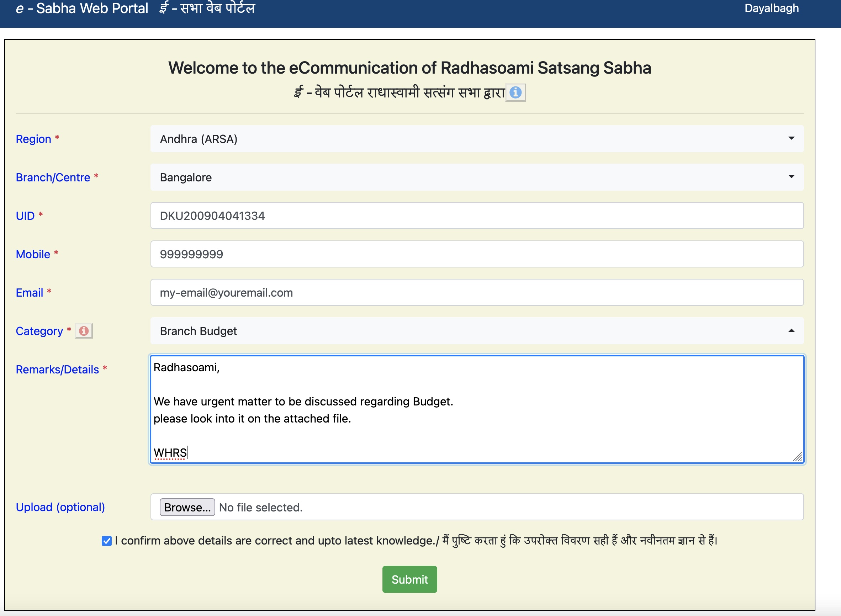Click the Hindi 'ई - सभा वेब पोर्टल' header text
The image size is (841, 616).
pyautogui.click(x=207, y=8)
